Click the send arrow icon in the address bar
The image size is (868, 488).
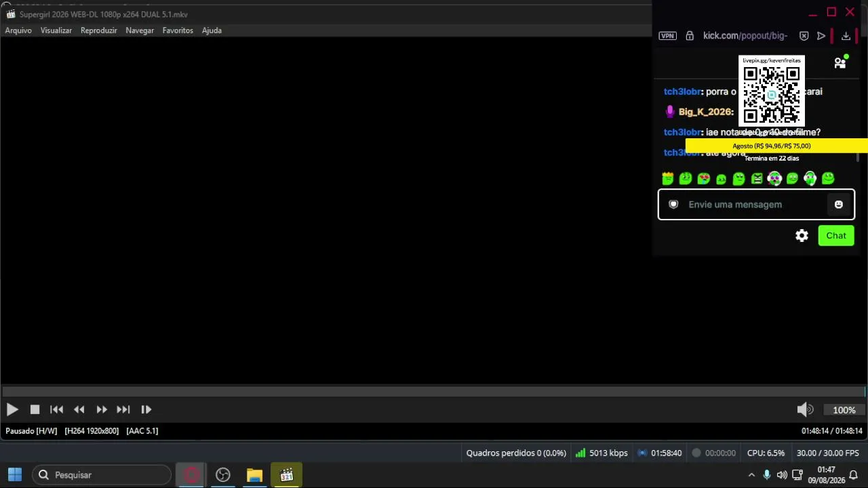[821, 36]
